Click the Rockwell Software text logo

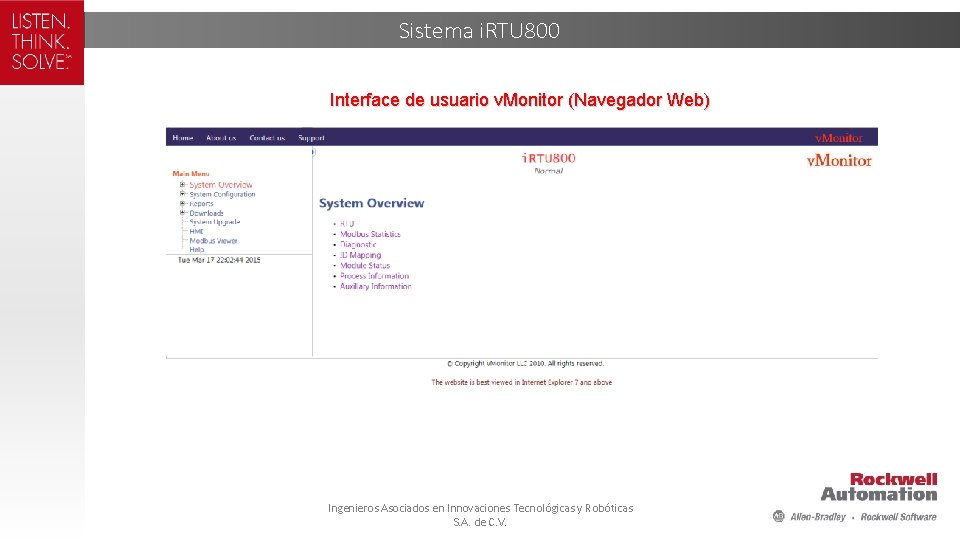point(898,517)
